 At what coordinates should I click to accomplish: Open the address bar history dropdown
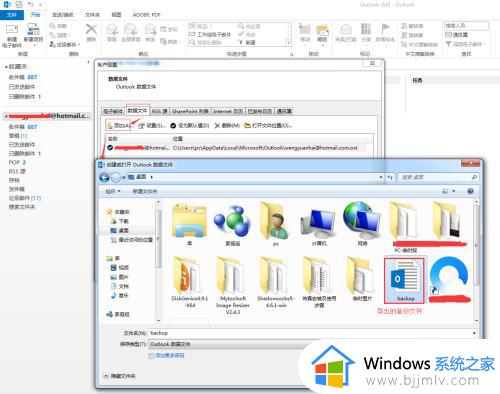point(381,177)
